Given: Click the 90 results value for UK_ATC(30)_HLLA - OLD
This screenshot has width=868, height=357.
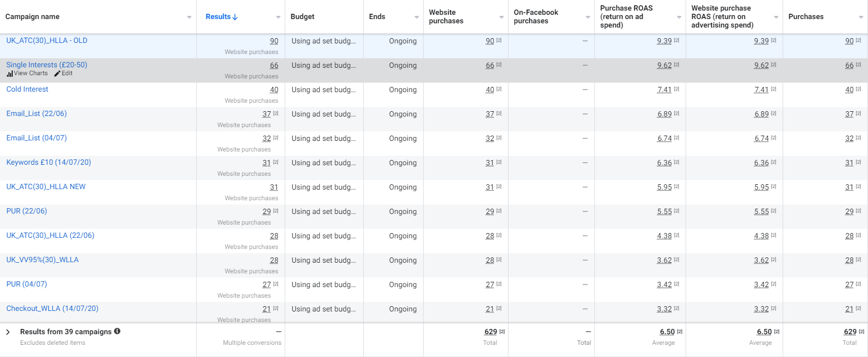Looking at the screenshot, I should coord(274,41).
